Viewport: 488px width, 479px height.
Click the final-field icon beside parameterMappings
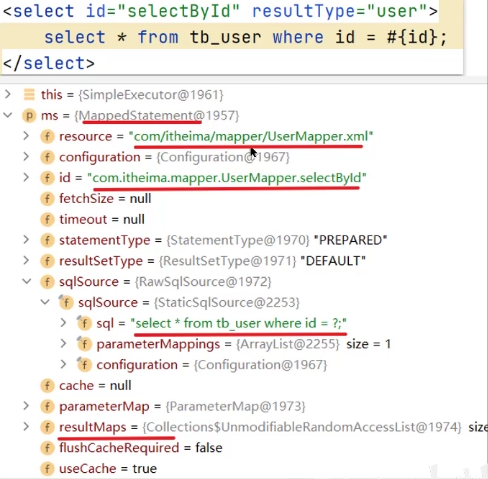84,344
